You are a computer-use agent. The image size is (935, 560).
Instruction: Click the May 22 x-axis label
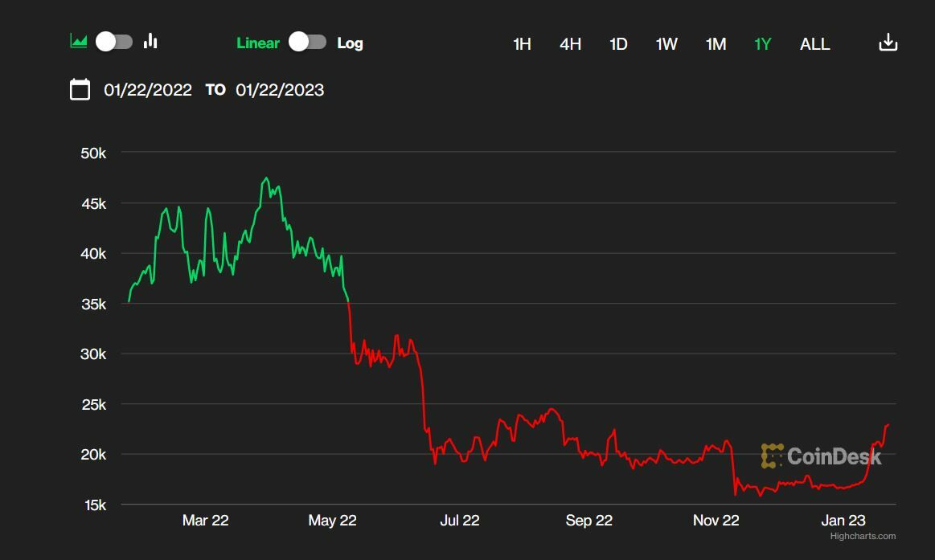point(332,521)
